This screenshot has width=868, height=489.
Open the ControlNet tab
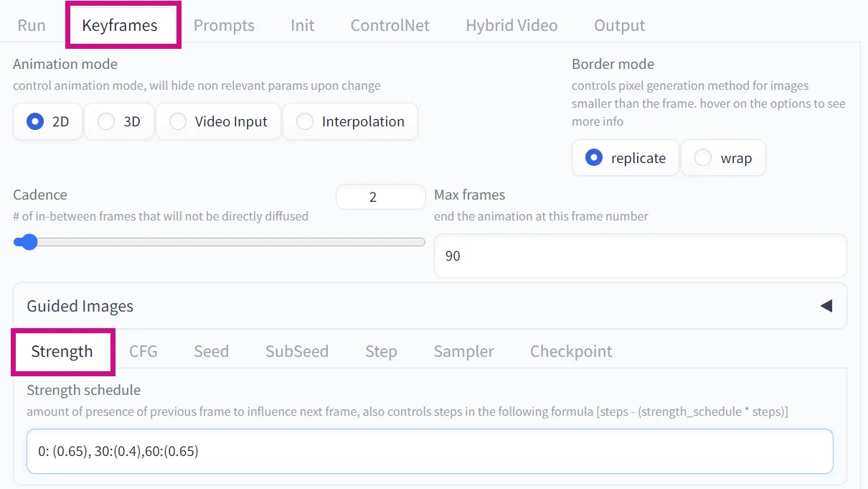tap(390, 25)
